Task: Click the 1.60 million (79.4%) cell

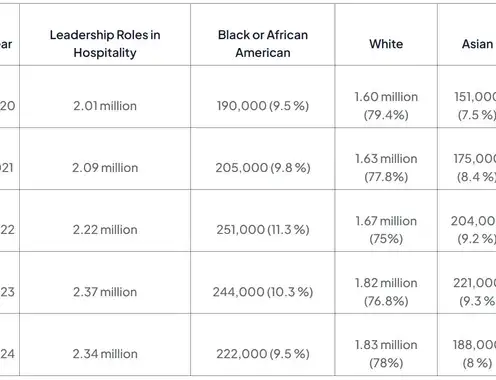Action: point(386,106)
